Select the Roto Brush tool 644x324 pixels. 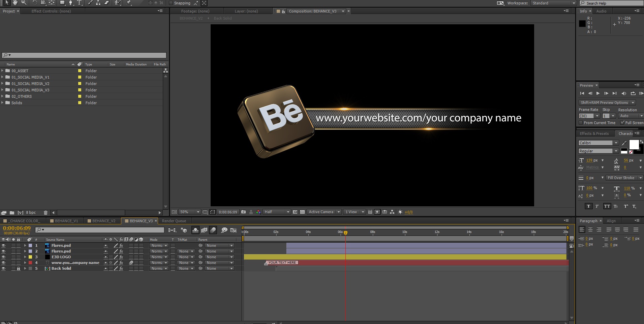pyautogui.click(x=118, y=3)
